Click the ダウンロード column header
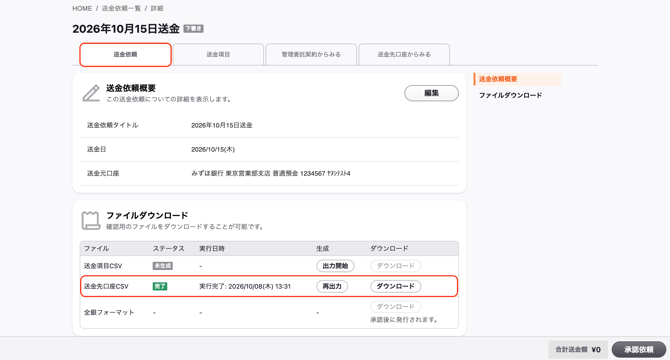This screenshot has height=360, width=670. click(389, 249)
